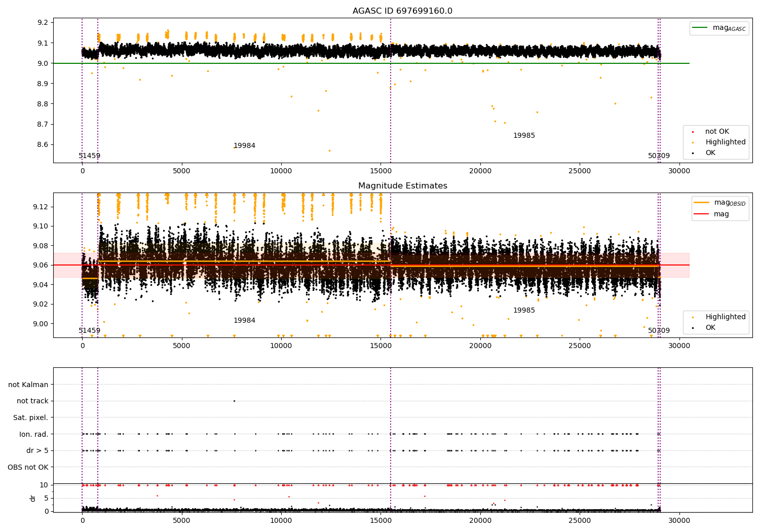Select the green mag AGASC legend entry
Viewport: 760px width, 532px height.
click(719, 28)
